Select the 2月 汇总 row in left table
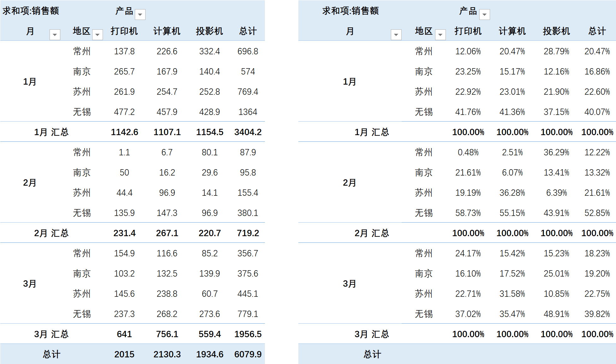616x364 pixels. pos(51,233)
